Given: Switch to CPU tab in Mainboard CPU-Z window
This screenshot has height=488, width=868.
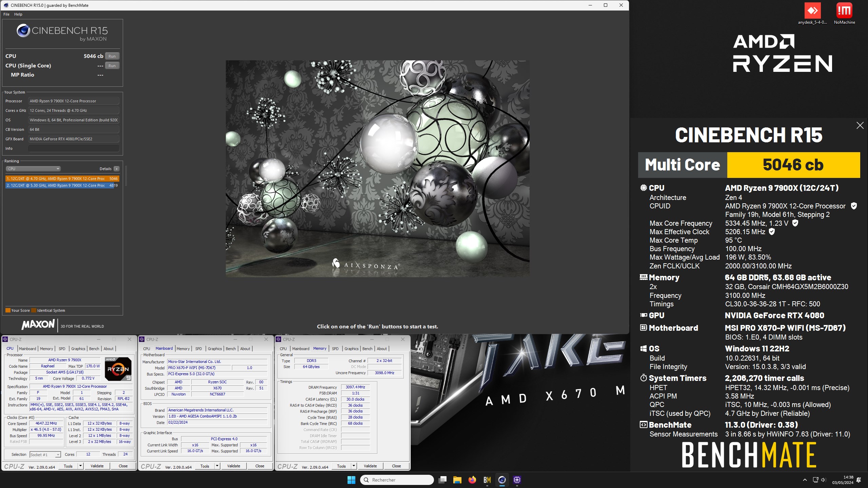Looking at the screenshot, I should pyautogui.click(x=146, y=349).
